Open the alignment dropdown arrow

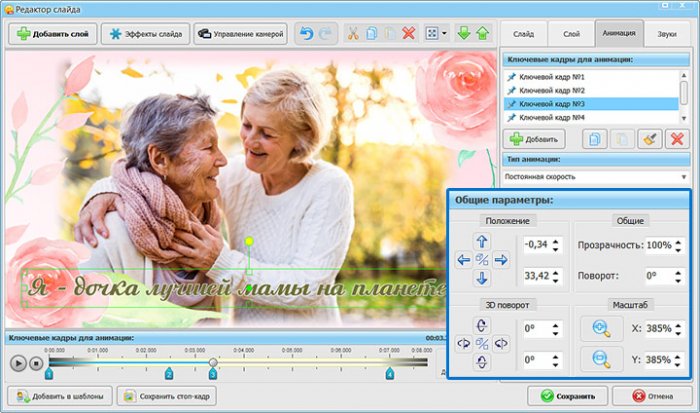tap(444, 33)
